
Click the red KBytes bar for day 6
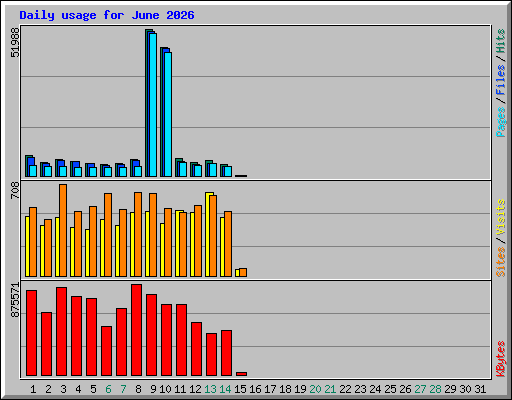pos(107,351)
